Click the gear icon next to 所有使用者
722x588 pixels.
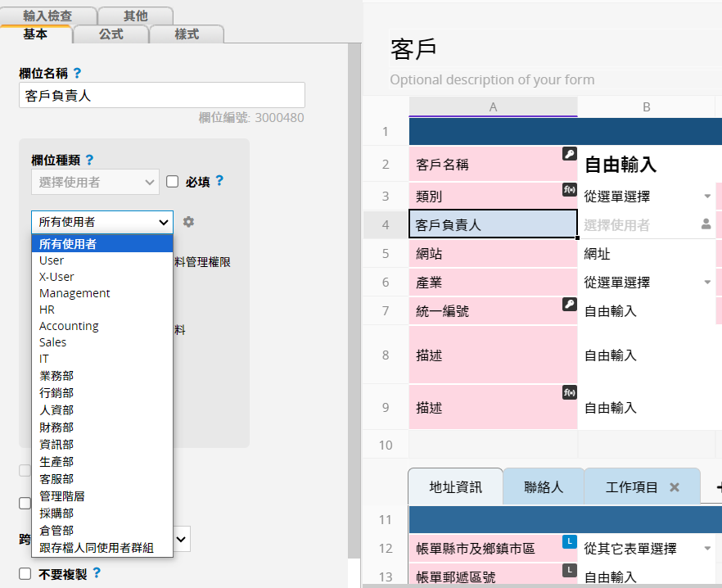[189, 222]
